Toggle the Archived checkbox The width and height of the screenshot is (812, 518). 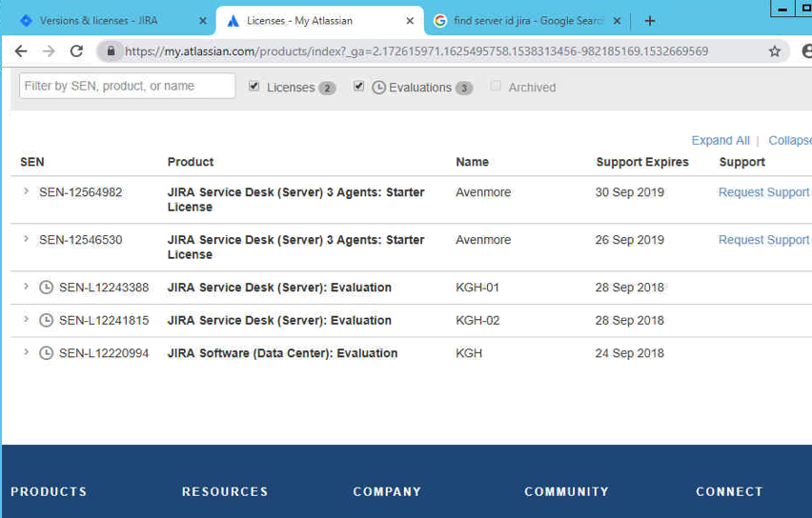click(x=496, y=86)
